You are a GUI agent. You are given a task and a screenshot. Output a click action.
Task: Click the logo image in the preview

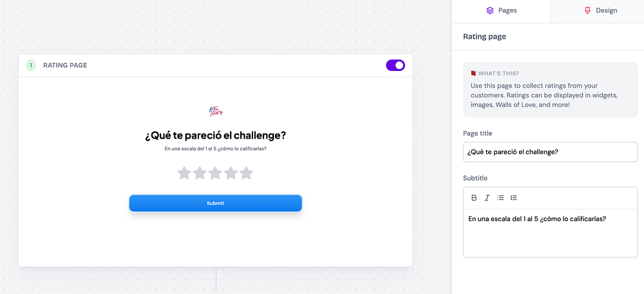tap(216, 112)
